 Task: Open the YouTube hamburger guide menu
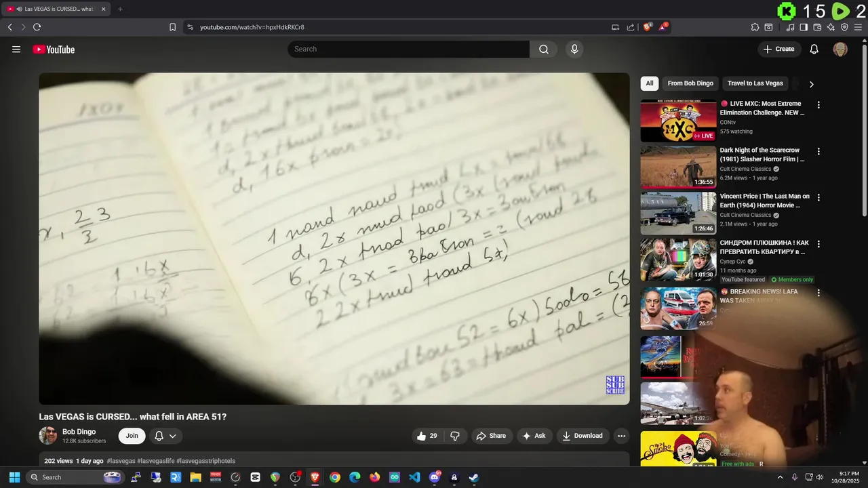click(x=16, y=49)
